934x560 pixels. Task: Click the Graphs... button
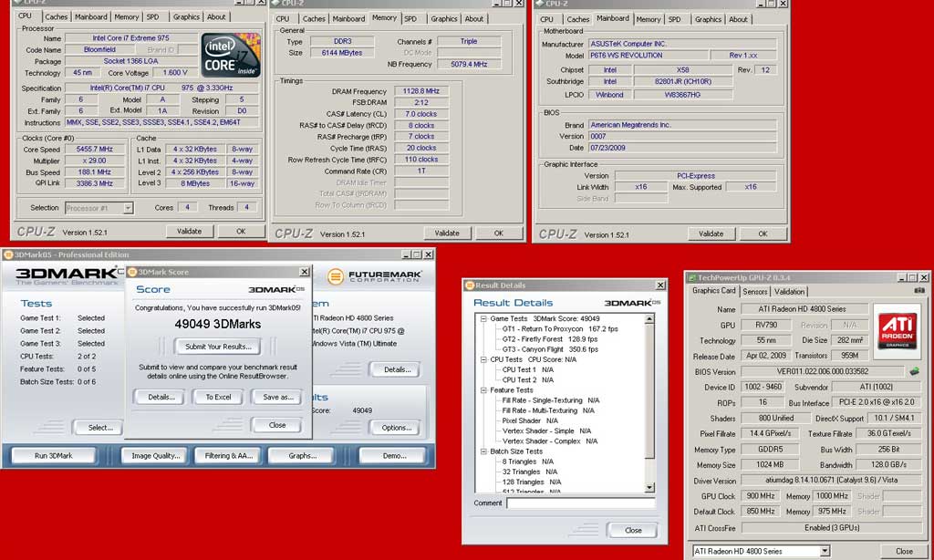[303, 456]
